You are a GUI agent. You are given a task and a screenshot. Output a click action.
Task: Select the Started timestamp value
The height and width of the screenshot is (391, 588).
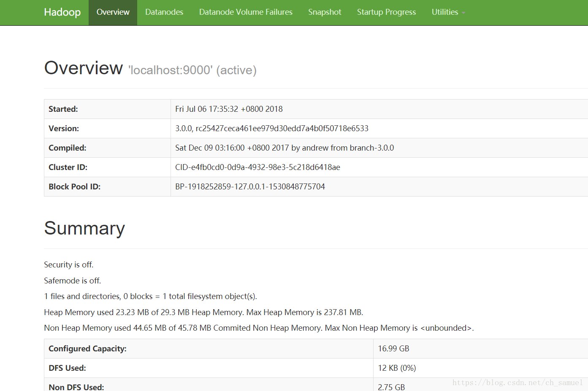click(x=229, y=109)
